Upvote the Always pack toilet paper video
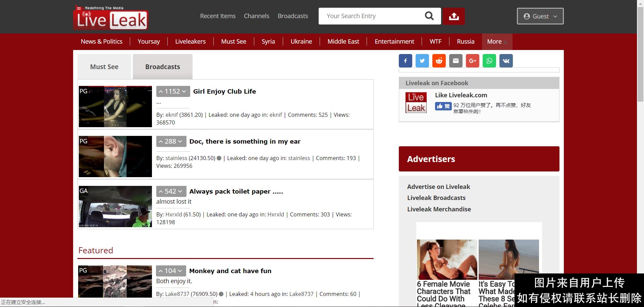644x307 pixels. [161, 192]
